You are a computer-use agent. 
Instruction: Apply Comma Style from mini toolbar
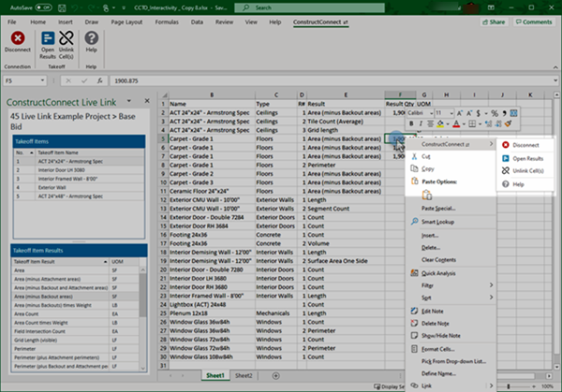(x=504, y=113)
